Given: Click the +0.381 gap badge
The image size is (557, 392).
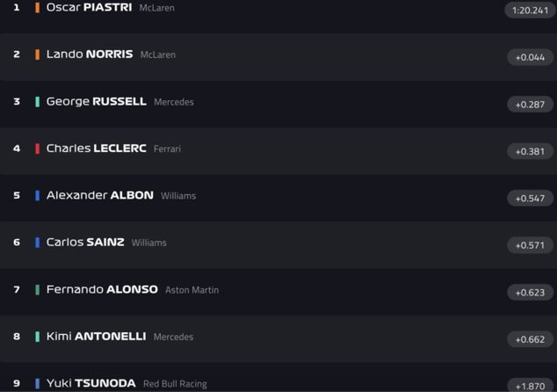Looking at the screenshot, I should (530, 151).
